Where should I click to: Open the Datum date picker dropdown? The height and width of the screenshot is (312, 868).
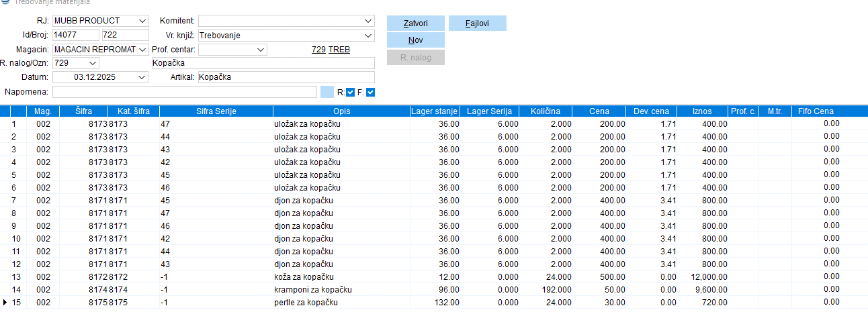(x=142, y=77)
